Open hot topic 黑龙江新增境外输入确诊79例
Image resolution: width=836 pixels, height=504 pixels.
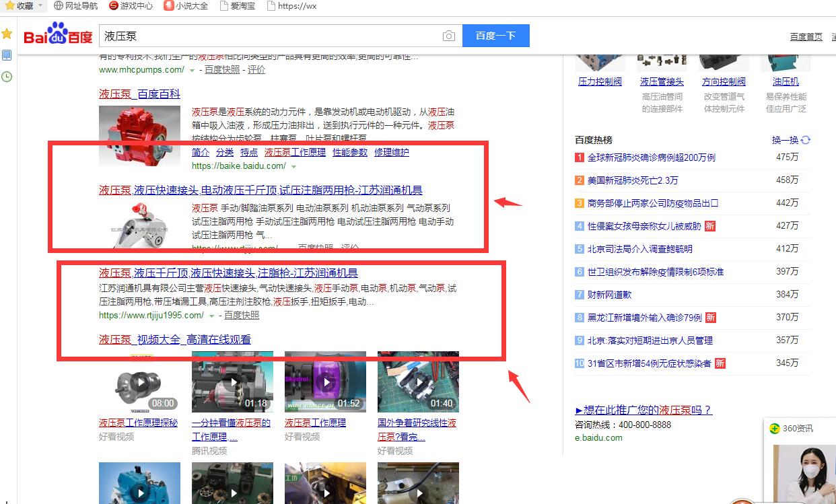point(645,318)
